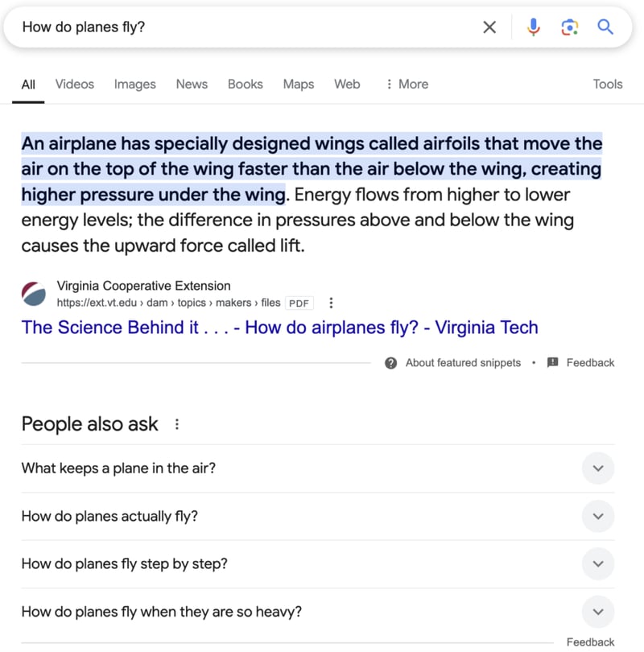Screen dimensions: 644x652
Task: Click the question mark icon for featured snippets info
Action: pyautogui.click(x=390, y=363)
